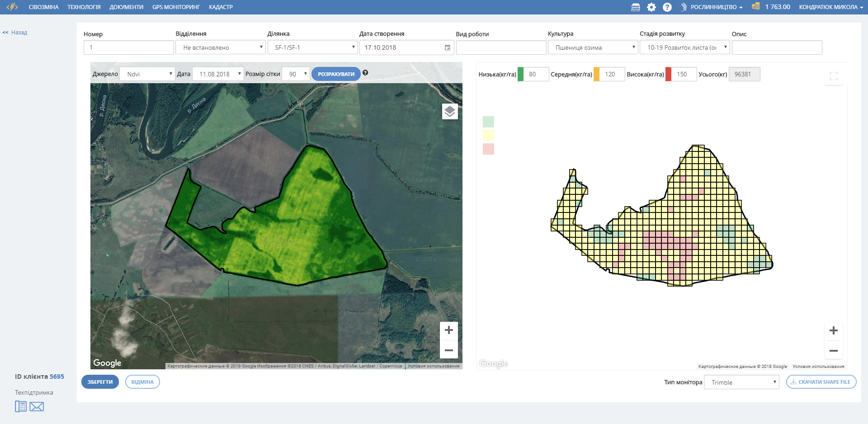Open the Розмір сітки dropdown
Image resolution: width=868 pixels, height=424 pixels.
[x=296, y=74]
